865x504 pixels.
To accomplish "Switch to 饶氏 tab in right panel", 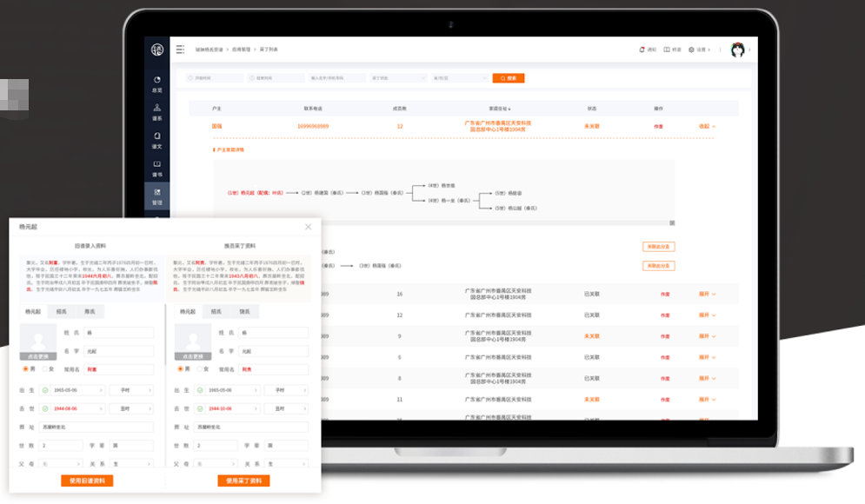I will [x=244, y=312].
